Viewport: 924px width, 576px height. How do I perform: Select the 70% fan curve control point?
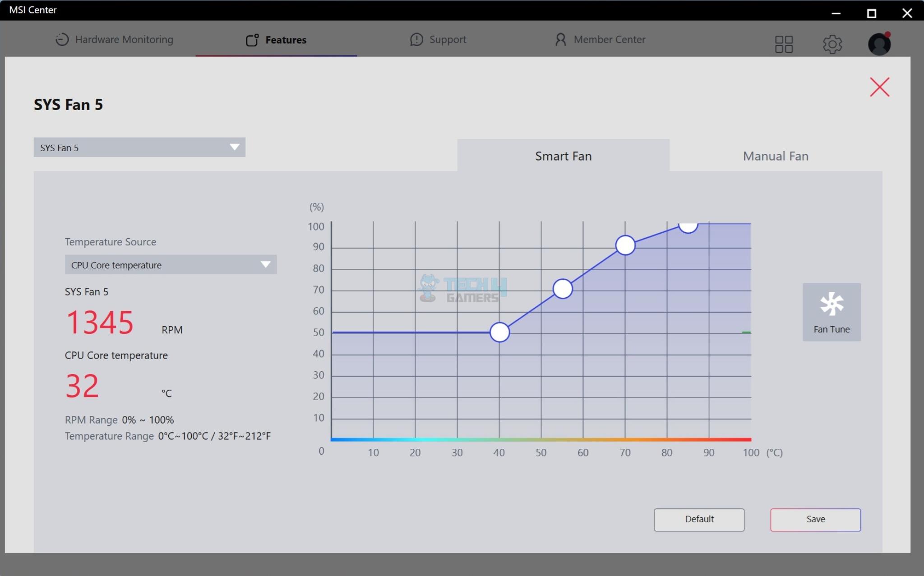pyautogui.click(x=563, y=289)
